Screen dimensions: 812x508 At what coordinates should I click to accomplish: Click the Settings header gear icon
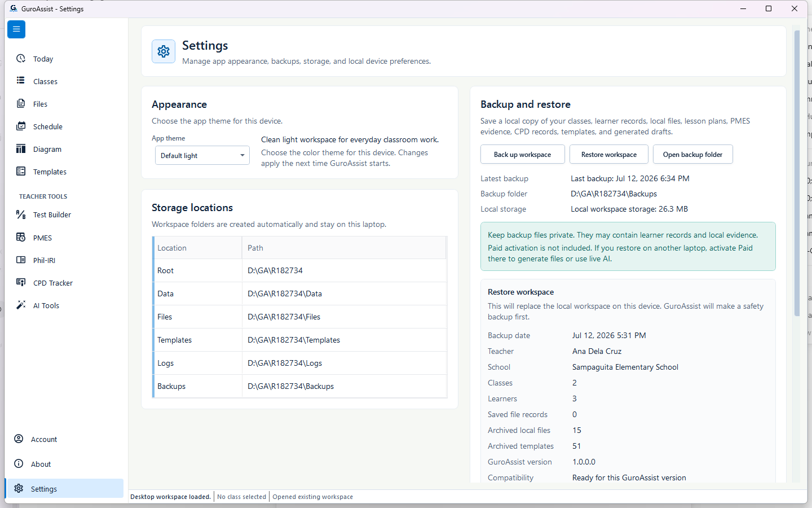(164, 51)
